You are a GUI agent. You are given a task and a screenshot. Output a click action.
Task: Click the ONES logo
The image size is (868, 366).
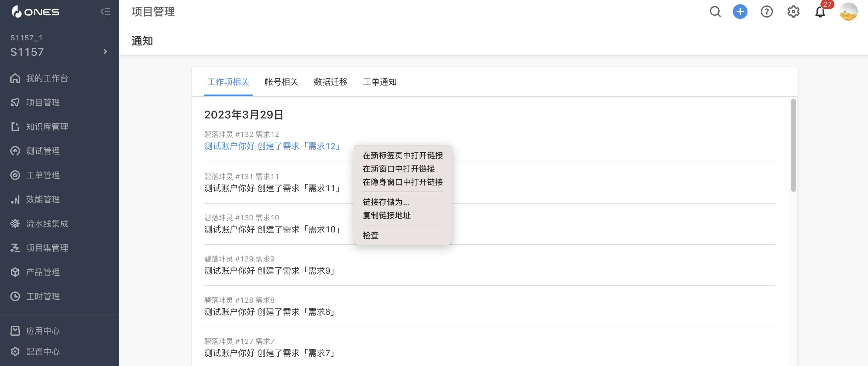click(35, 12)
